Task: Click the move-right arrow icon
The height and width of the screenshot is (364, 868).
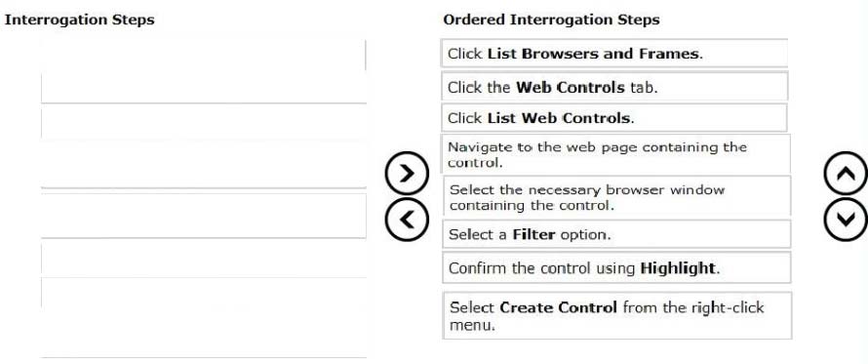Action: [407, 175]
